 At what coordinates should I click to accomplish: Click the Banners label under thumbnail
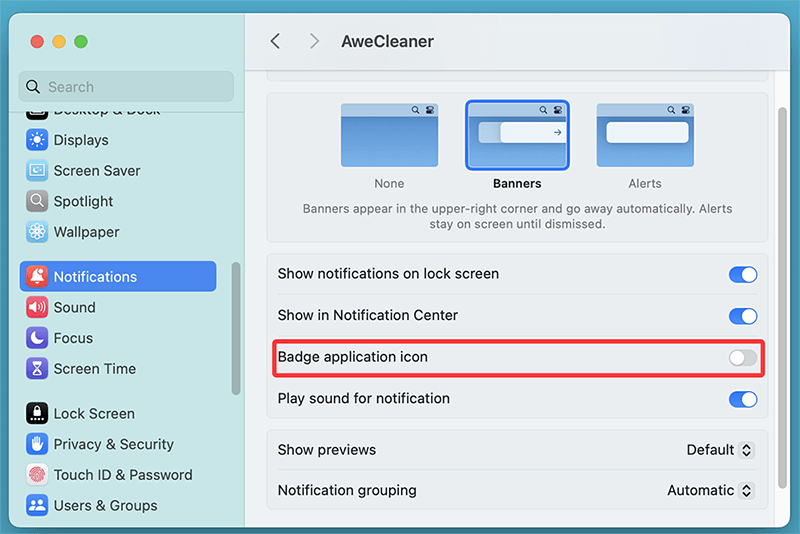[x=517, y=183]
